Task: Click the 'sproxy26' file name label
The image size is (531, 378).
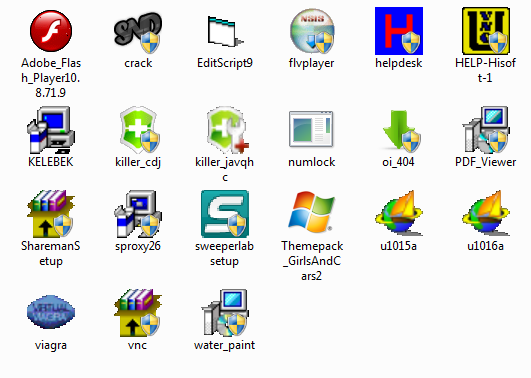Action: coord(138,246)
